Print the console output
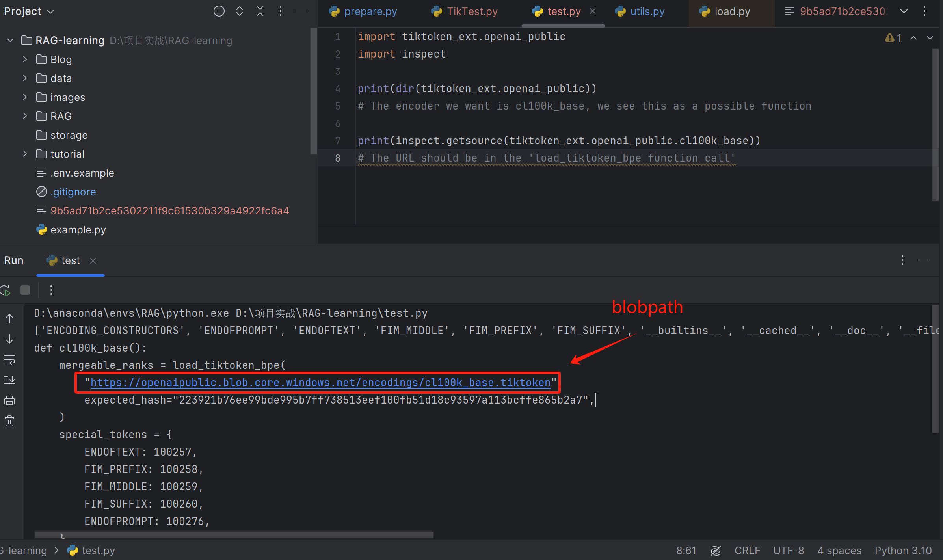 click(9, 401)
